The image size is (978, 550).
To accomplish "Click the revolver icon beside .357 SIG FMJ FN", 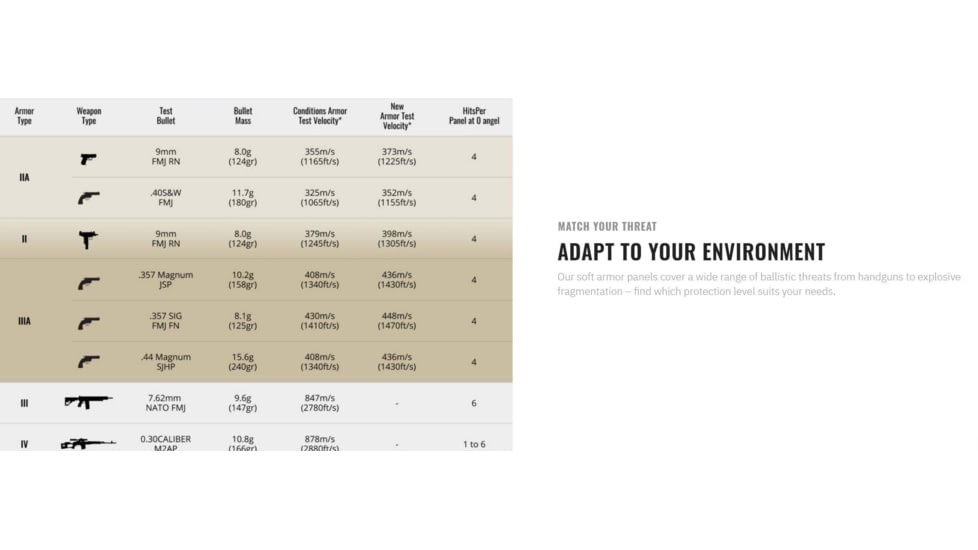I will point(88,322).
